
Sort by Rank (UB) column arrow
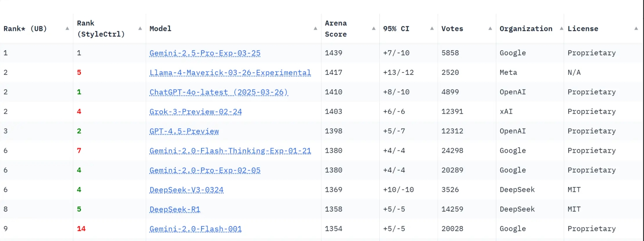click(67, 29)
